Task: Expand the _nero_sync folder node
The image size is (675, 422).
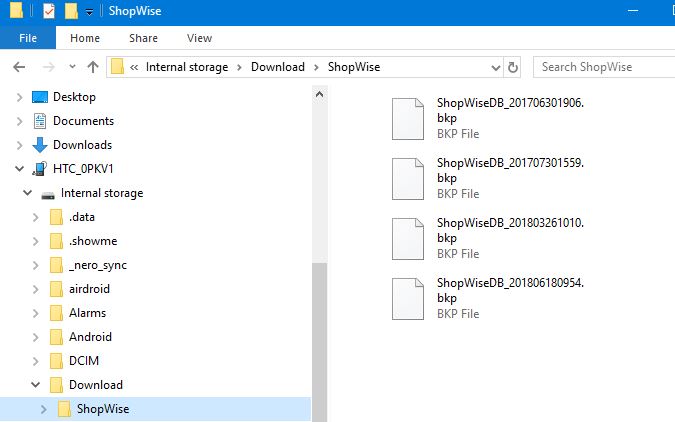Action: pos(36,266)
